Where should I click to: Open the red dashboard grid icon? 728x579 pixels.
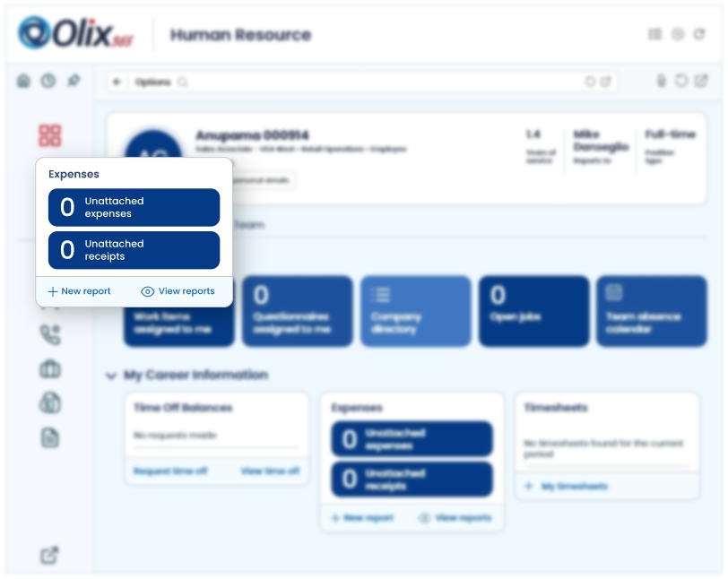pos(50,135)
